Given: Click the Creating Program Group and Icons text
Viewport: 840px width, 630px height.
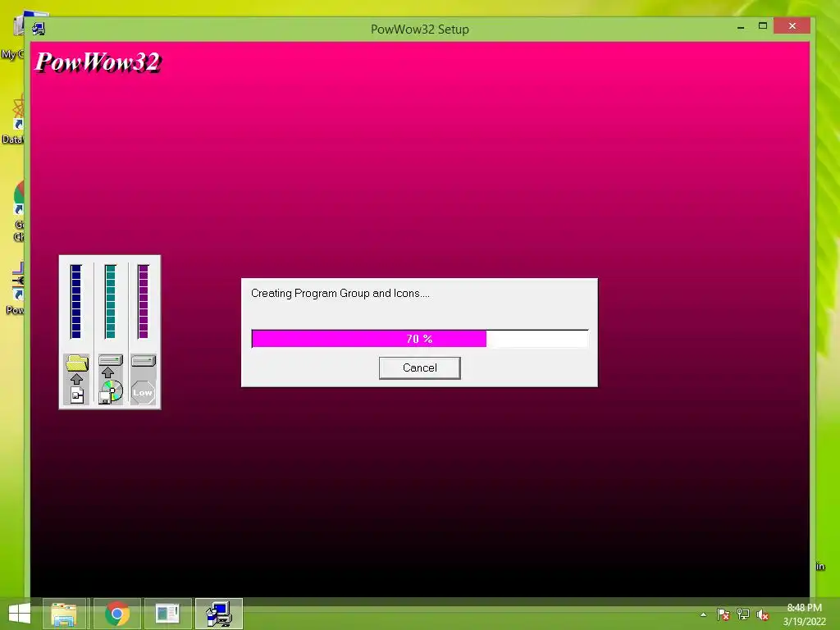Looking at the screenshot, I should pos(340,293).
